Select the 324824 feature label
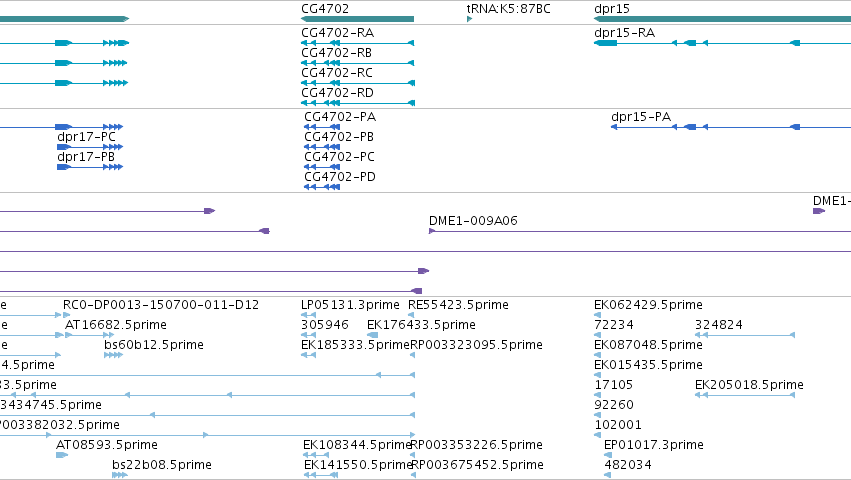Screen dimensions: 851x480 [719, 325]
